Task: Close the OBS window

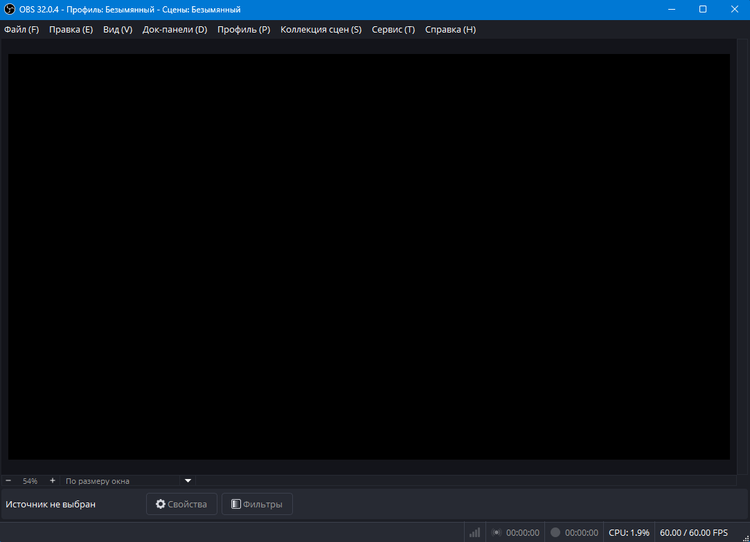Action: click(x=735, y=10)
